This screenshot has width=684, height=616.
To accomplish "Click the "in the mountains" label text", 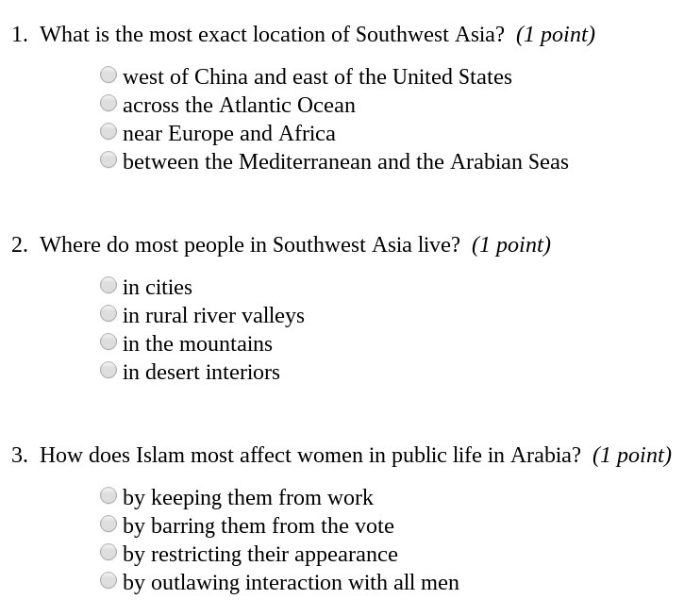I will coord(197,343).
